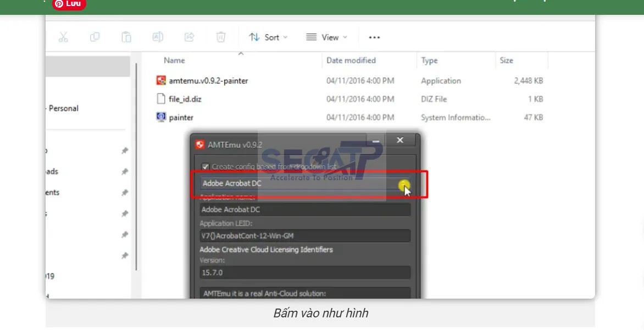Click the Copy icon in Explorer toolbar
The image size is (644, 330).
[x=95, y=37]
